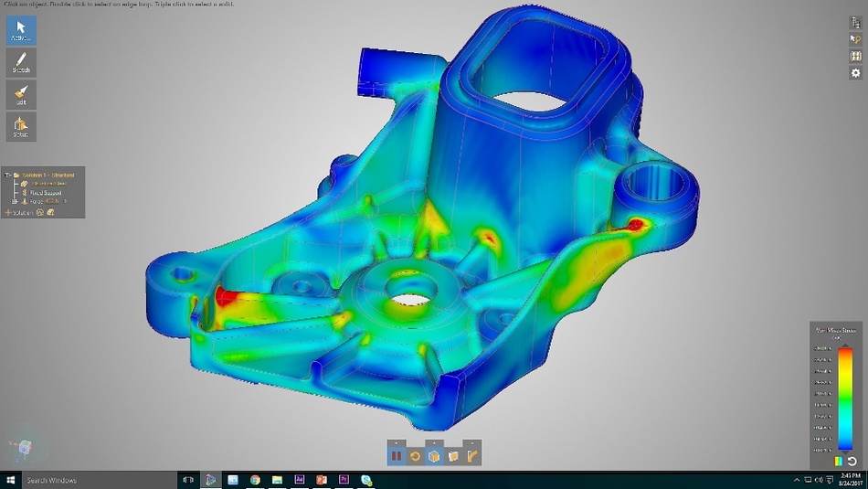The image size is (868, 489).
Task: Open the grid layout icon, top right
Action: 856,56
